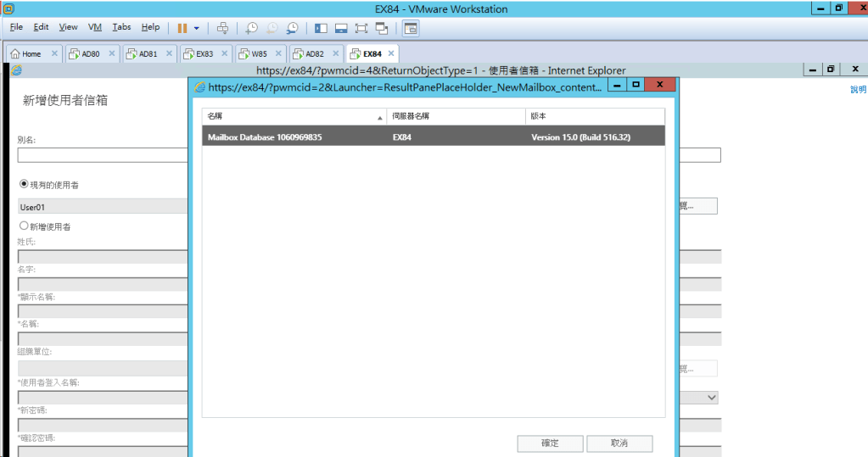Take a snapshot of the VM

click(253, 28)
